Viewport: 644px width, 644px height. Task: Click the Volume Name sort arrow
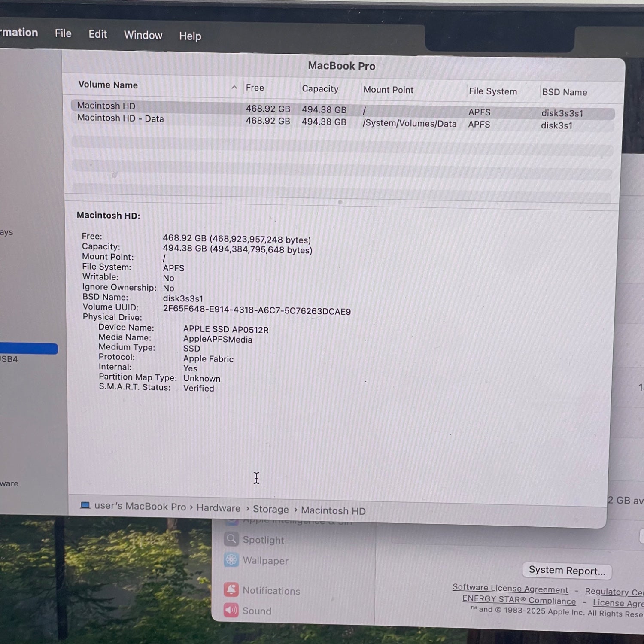(x=234, y=88)
